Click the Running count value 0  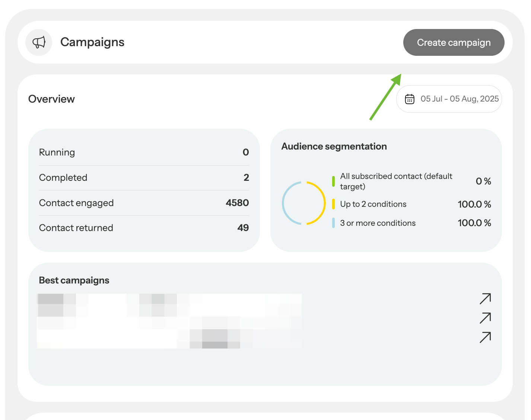click(246, 152)
